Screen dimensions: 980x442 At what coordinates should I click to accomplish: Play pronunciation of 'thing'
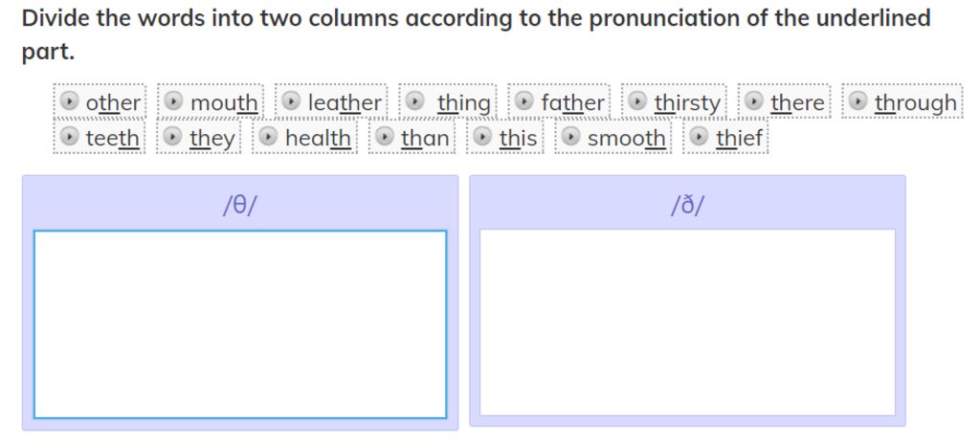click(x=414, y=100)
